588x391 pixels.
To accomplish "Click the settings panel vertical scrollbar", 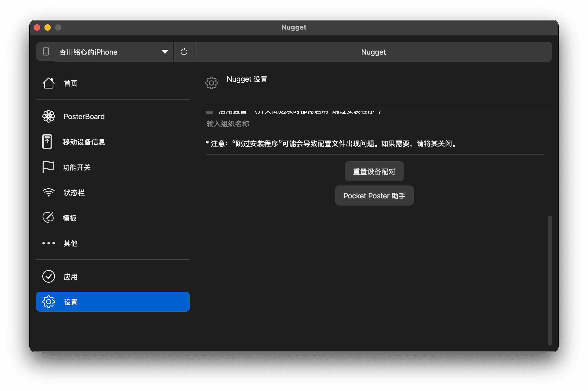I will (550, 280).
